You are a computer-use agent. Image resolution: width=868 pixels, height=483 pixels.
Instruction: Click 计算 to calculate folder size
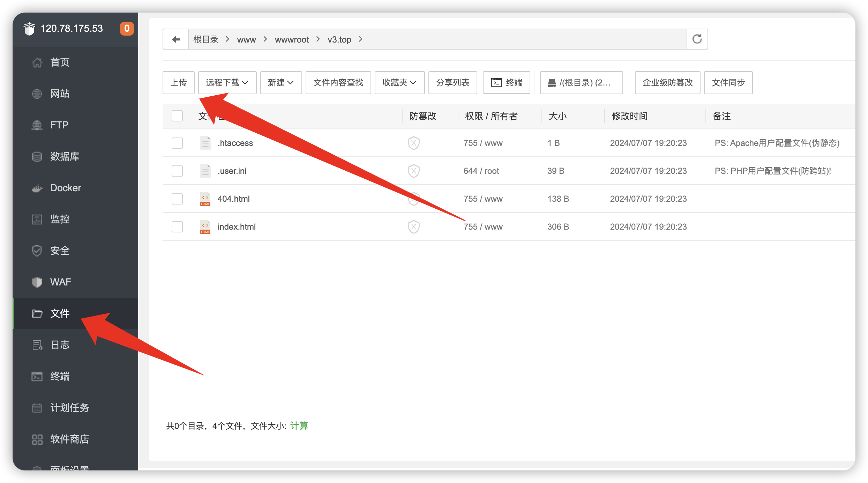click(x=299, y=426)
